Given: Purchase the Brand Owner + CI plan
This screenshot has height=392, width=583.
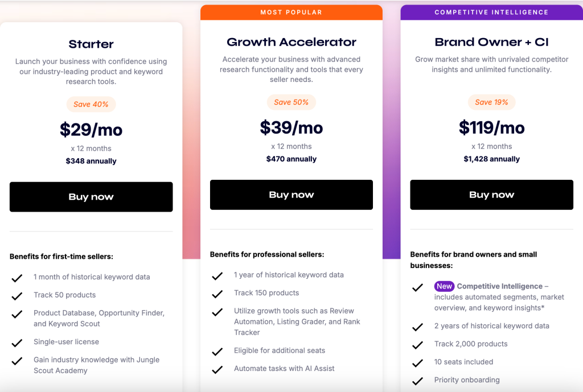Looking at the screenshot, I should point(491,195).
